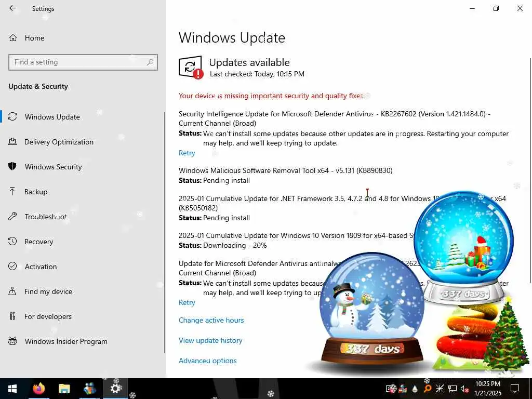Open File Explorer from the taskbar
Viewport: 532px width, 399px height.
pos(64,389)
